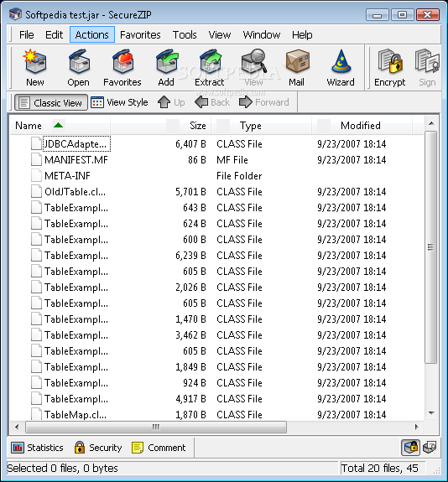448x482 pixels.
Task: Open the Favorites menu
Action: 140,34
